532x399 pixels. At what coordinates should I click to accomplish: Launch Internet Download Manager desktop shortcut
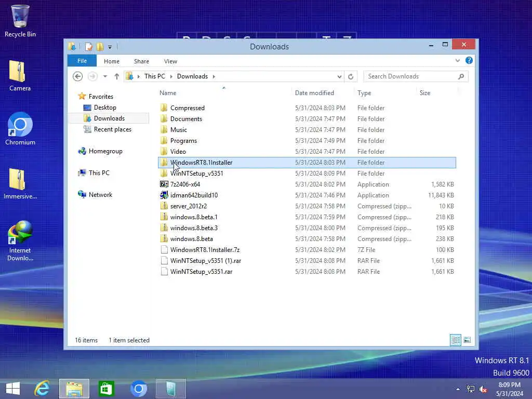click(x=20, y=241)
